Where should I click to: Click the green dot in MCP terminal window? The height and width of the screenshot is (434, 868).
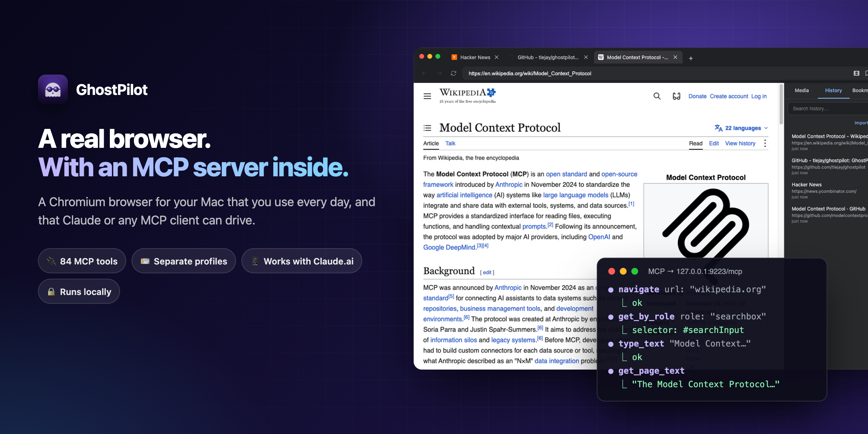635,271
